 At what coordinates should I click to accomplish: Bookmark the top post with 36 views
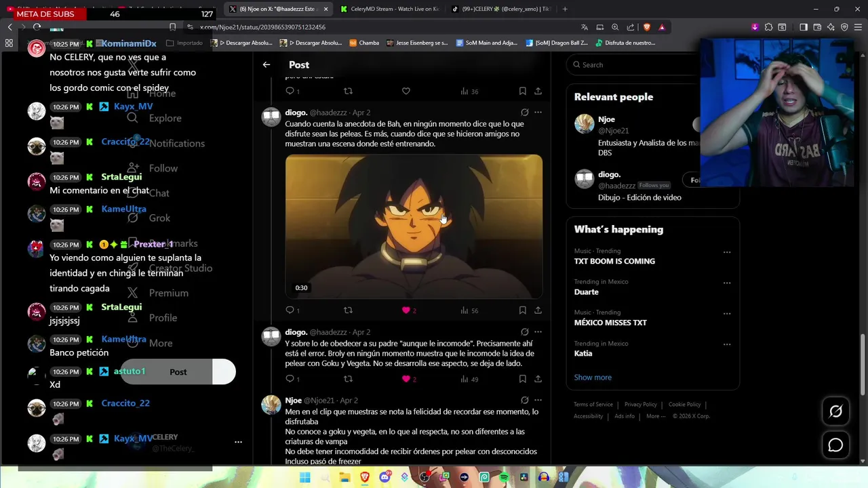(x=522, y=91)
